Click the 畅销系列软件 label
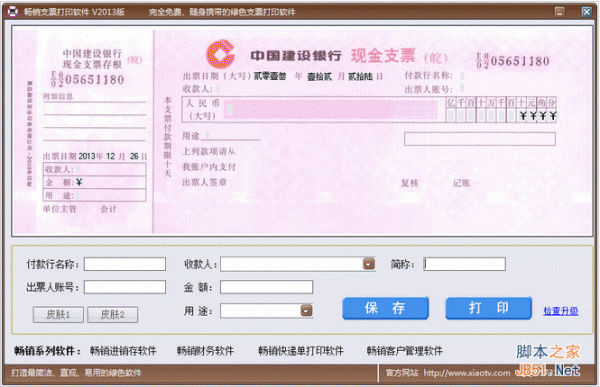The image size is (600, 387). coord(47,351)
